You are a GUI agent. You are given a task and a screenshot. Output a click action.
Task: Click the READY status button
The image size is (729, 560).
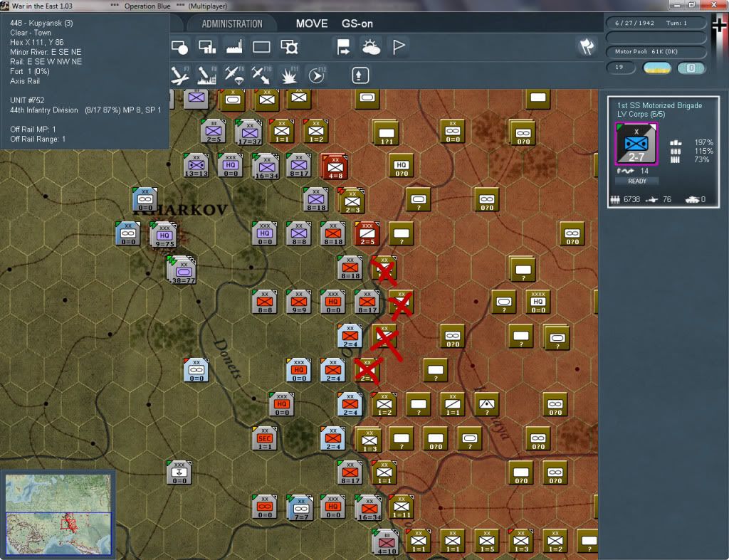pos(637,181)
